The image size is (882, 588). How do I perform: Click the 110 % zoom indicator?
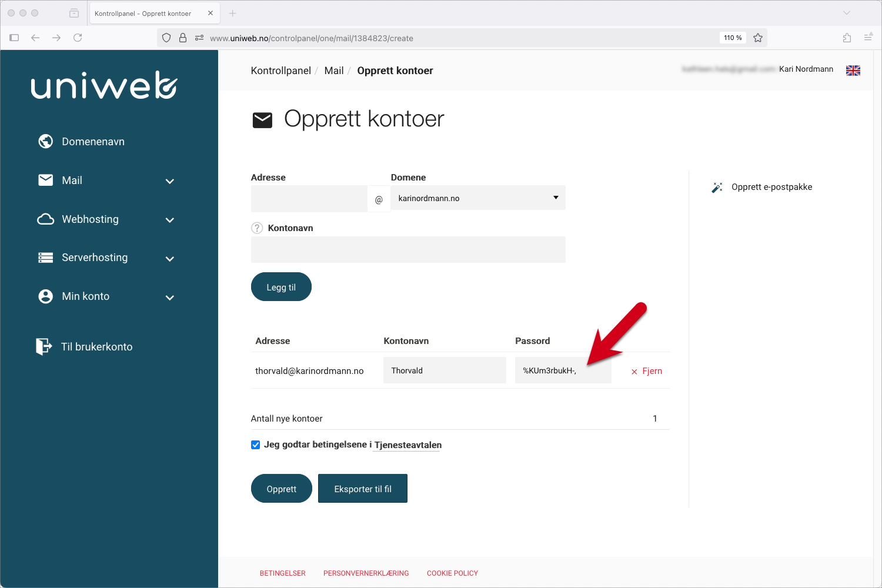point(733,38)
